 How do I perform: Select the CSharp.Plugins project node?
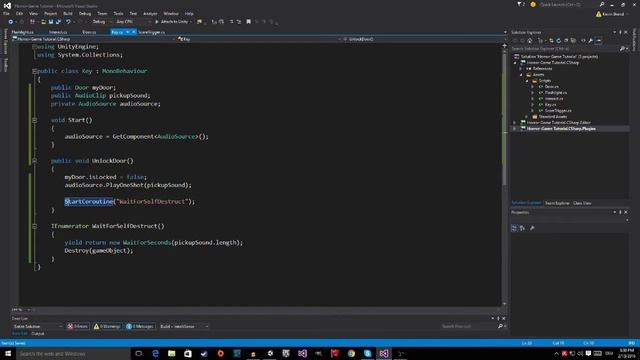[560, 129]
